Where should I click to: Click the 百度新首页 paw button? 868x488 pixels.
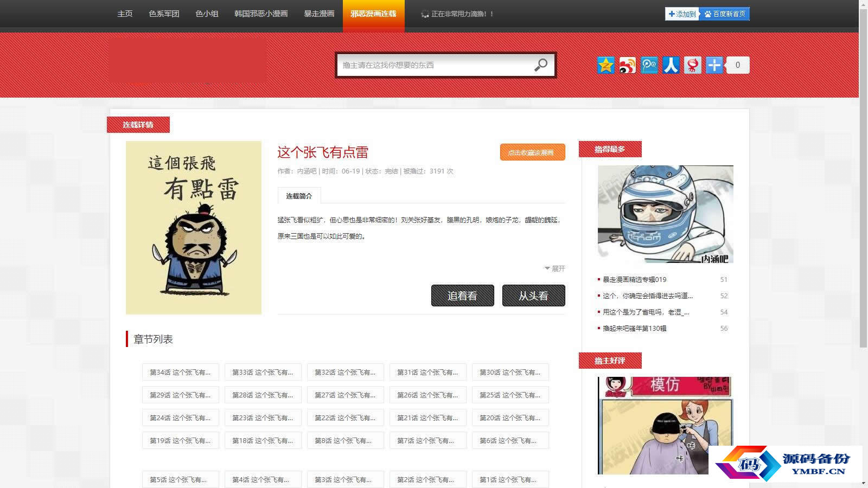pos(725,14)
